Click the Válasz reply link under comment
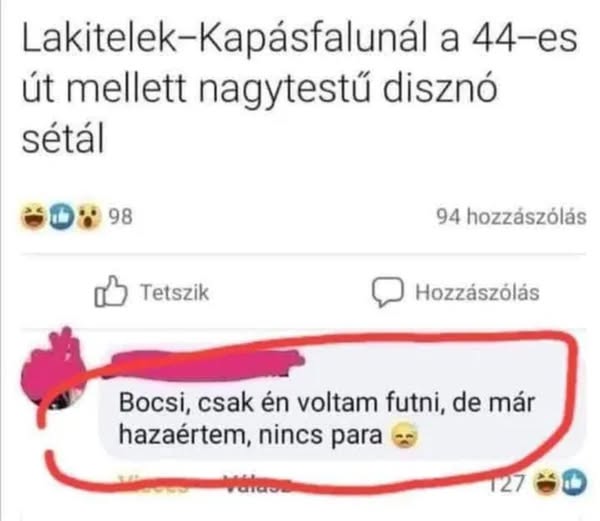Viewport: 600px width, 521px height. [257, 483]
